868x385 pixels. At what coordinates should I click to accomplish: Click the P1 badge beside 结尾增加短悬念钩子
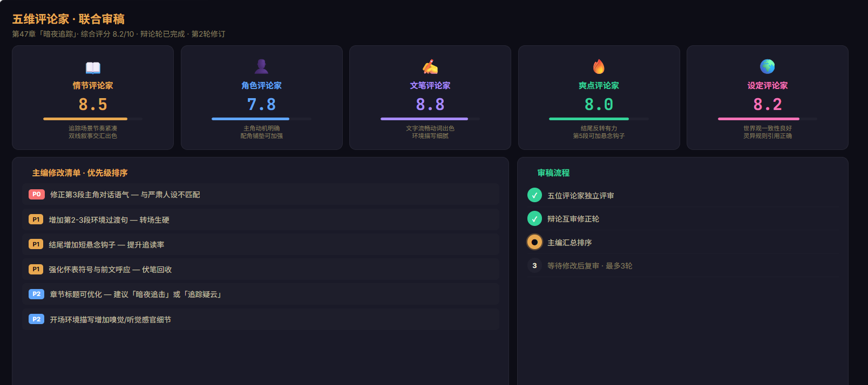(36, 244)
